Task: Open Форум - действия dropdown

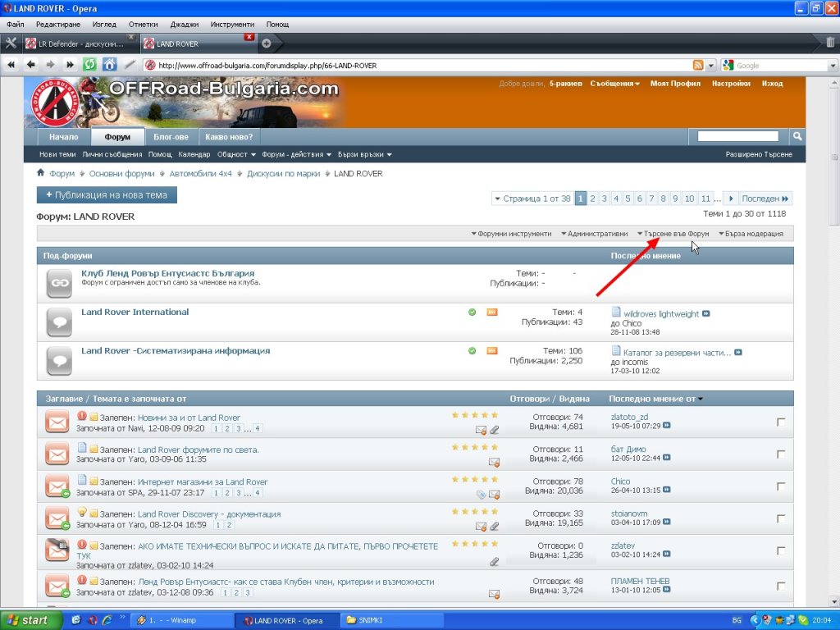Action: pyautogui.click(x=296, y=154)
